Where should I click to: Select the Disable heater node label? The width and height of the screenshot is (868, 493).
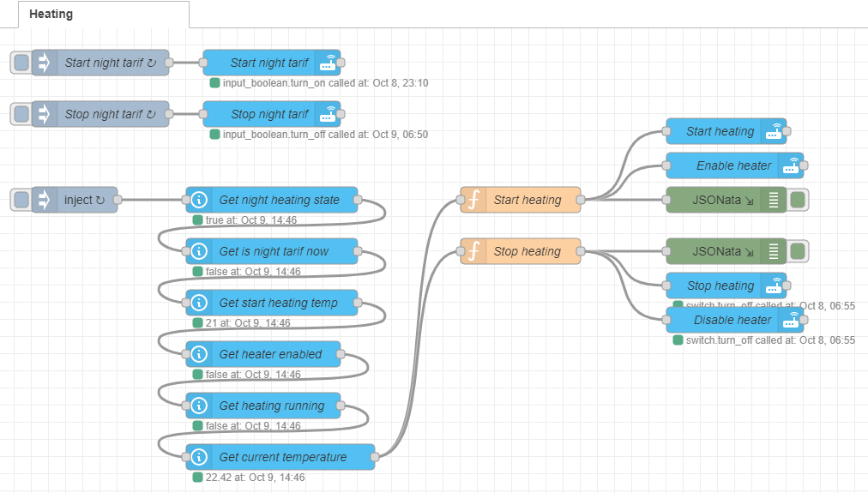[732, 320]
